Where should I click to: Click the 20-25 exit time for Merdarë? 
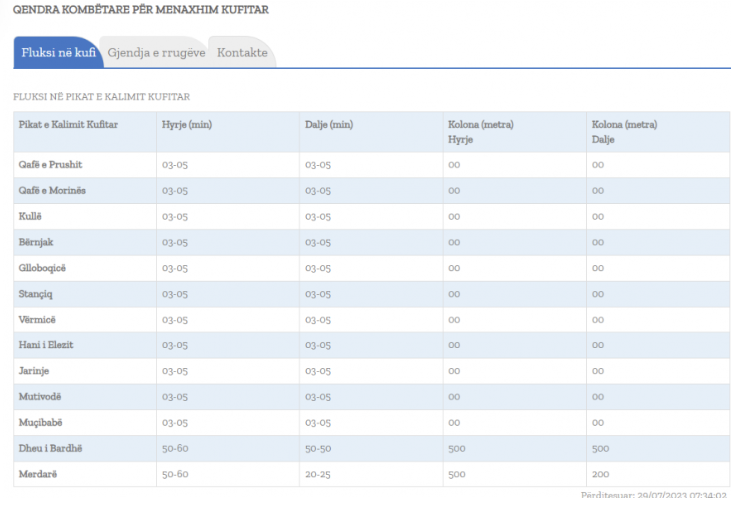318,474
